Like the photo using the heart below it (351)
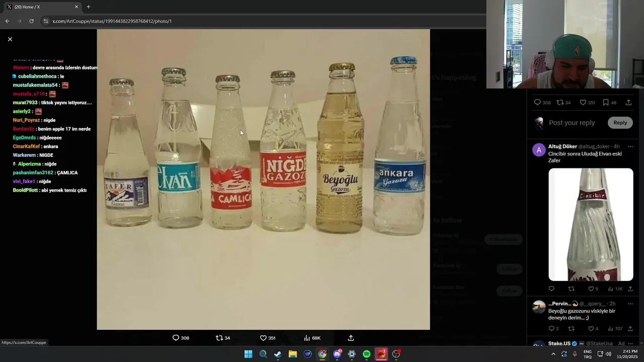 coord(267,338)
